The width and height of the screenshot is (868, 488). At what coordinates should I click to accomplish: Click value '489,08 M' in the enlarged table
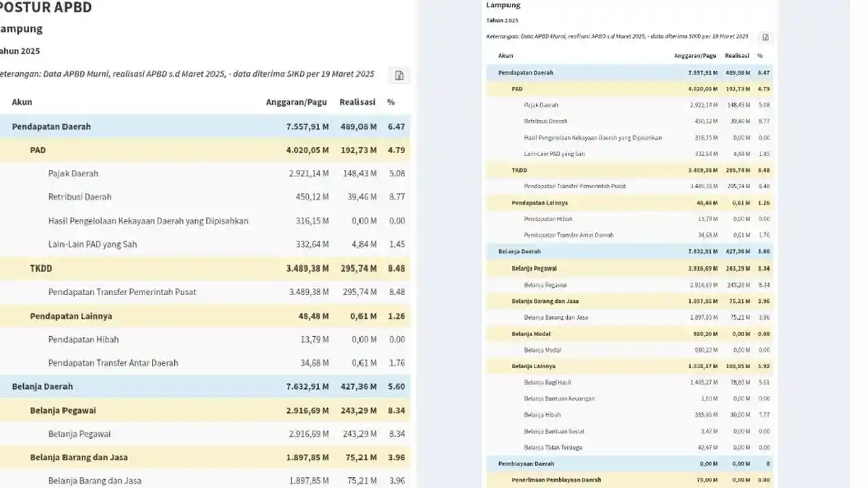(x=359, y=127)
